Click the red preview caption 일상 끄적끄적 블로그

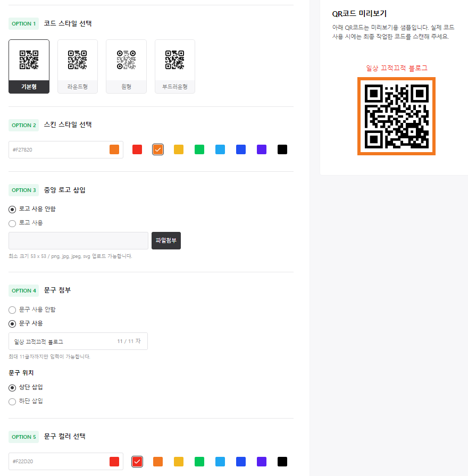point(396,68)
